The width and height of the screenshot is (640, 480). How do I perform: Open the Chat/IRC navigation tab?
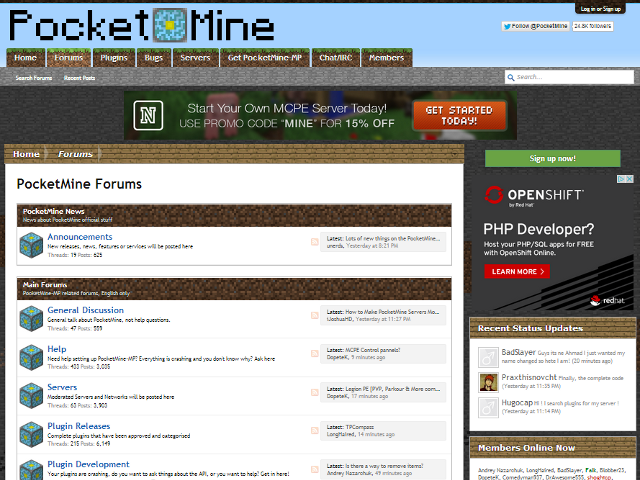pos(335,58)
